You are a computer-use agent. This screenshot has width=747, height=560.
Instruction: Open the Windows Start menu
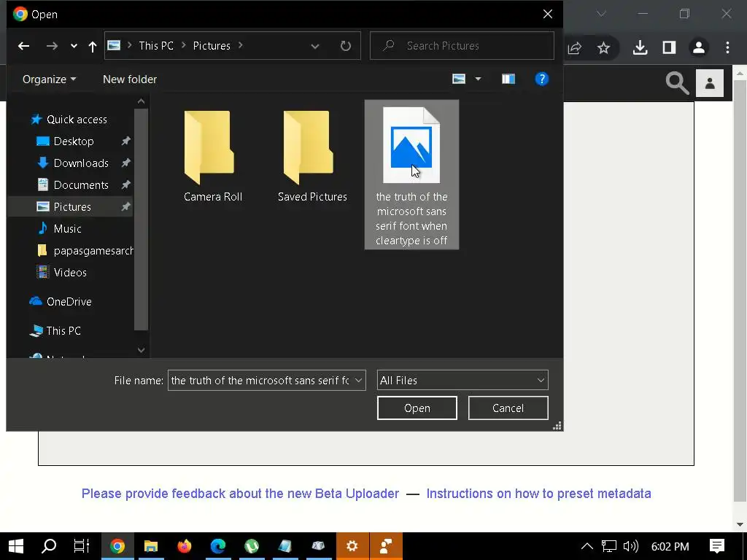(x=16, y=546)
